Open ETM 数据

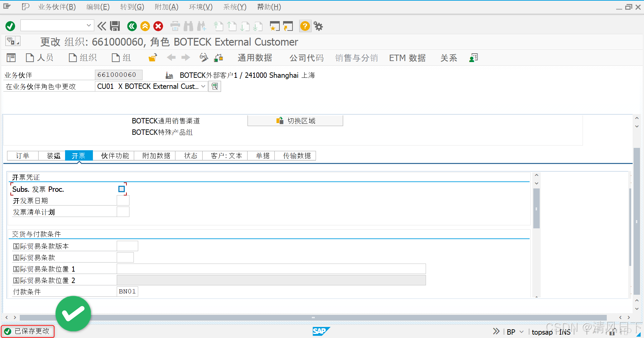coord(407,58)
